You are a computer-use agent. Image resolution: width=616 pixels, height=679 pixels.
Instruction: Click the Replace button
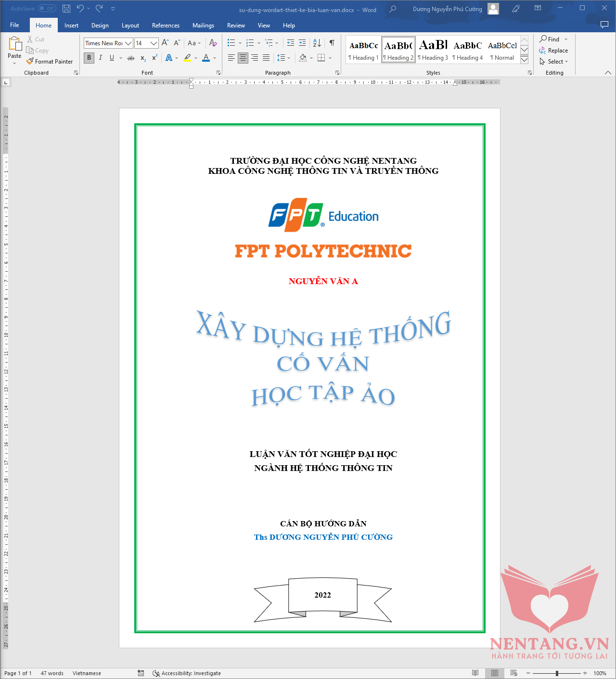553,51
